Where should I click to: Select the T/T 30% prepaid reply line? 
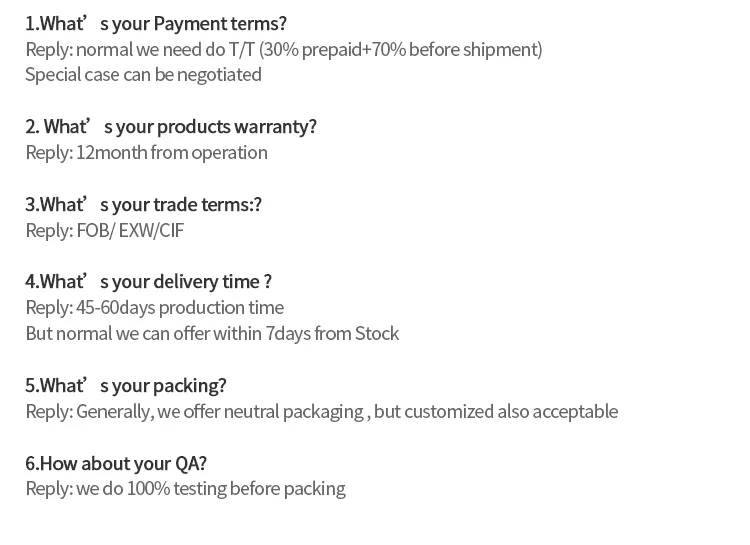(284, 50)
